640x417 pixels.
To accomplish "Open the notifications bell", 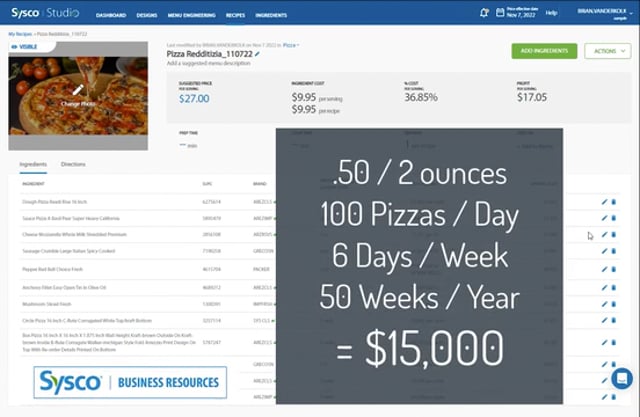I will [x=484, y=13].
